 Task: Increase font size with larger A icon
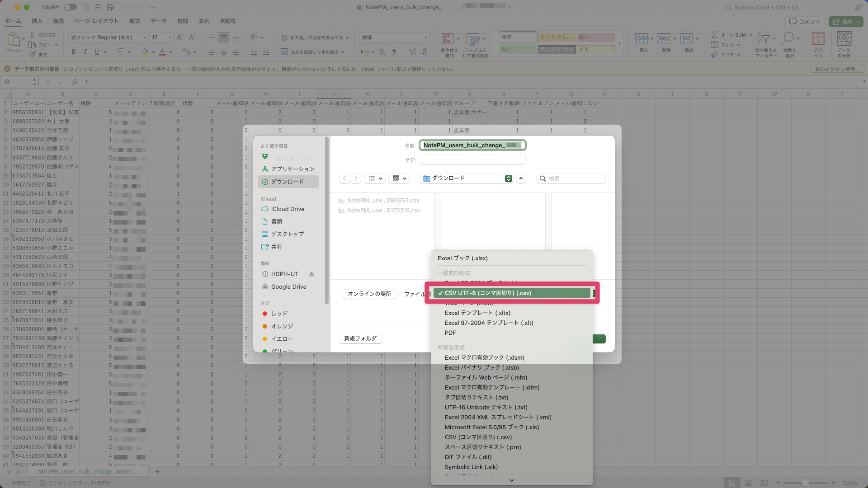180,38
